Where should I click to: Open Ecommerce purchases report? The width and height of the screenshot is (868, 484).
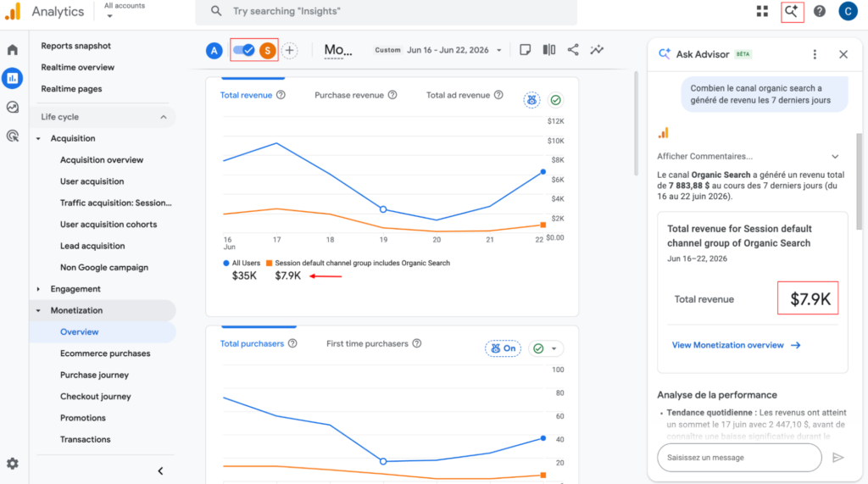(105, 353)
